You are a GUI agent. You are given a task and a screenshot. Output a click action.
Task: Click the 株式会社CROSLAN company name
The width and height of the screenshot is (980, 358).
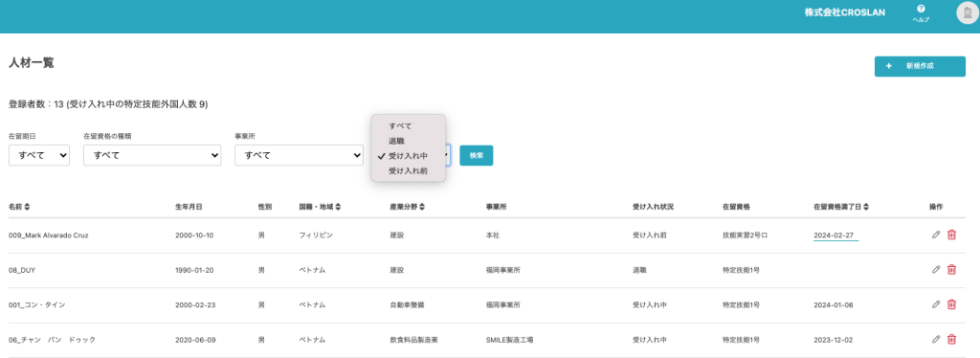(x=844, y=11)
